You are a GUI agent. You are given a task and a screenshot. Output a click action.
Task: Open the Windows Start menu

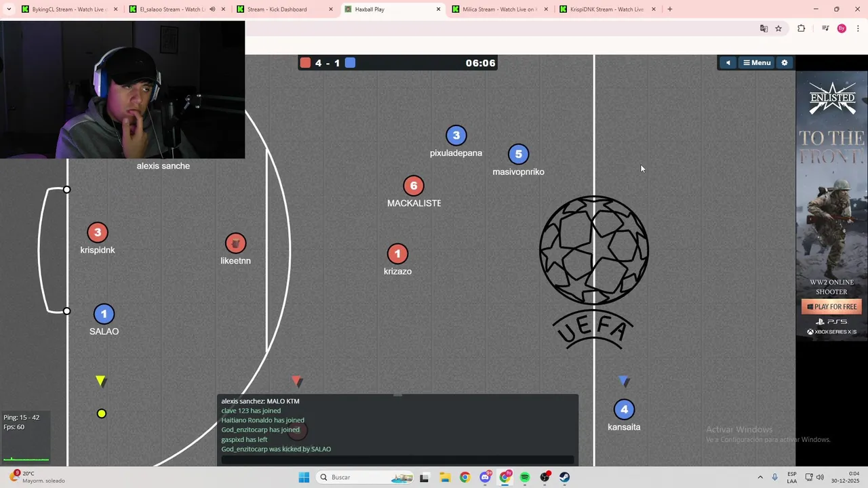304,477
